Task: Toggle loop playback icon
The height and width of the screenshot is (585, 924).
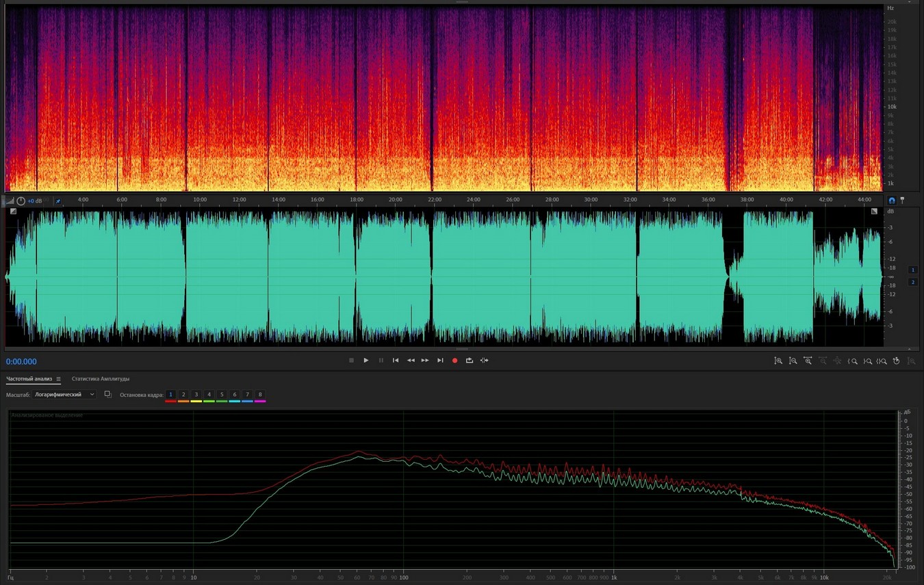Action: click(470, 361)
